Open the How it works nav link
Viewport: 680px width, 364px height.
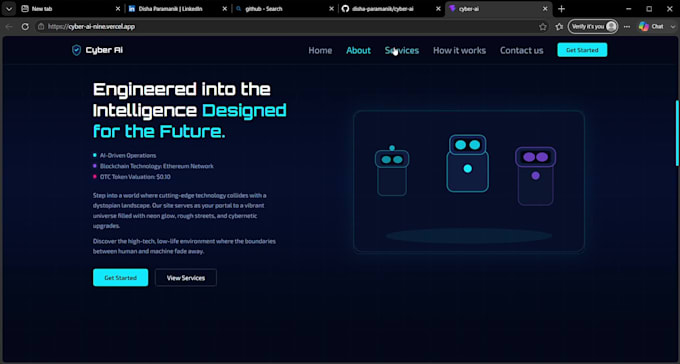459,50
